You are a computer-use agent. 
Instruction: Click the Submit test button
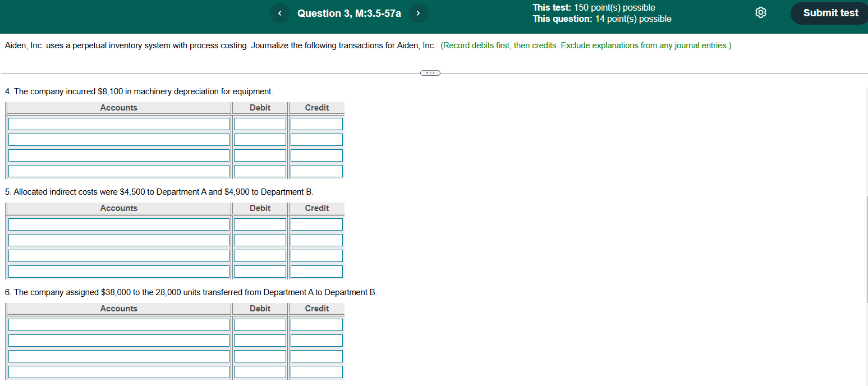[830, 13]
